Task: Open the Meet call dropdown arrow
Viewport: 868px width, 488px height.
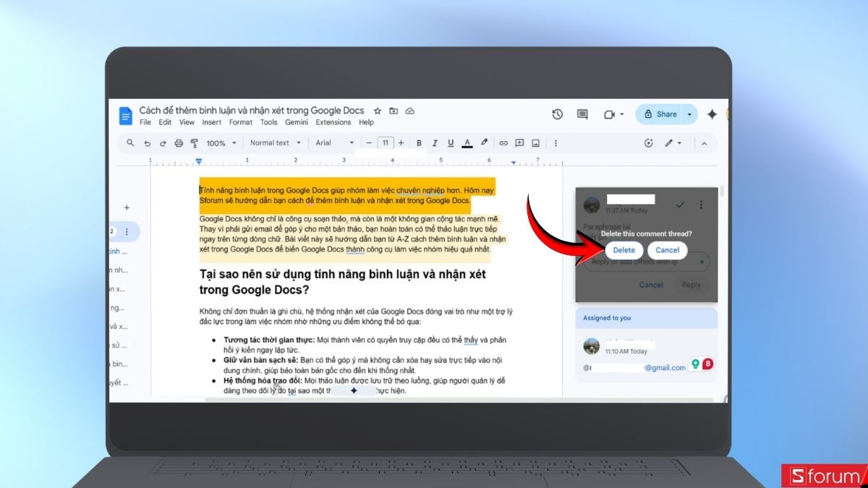Action: click(621, 115)
